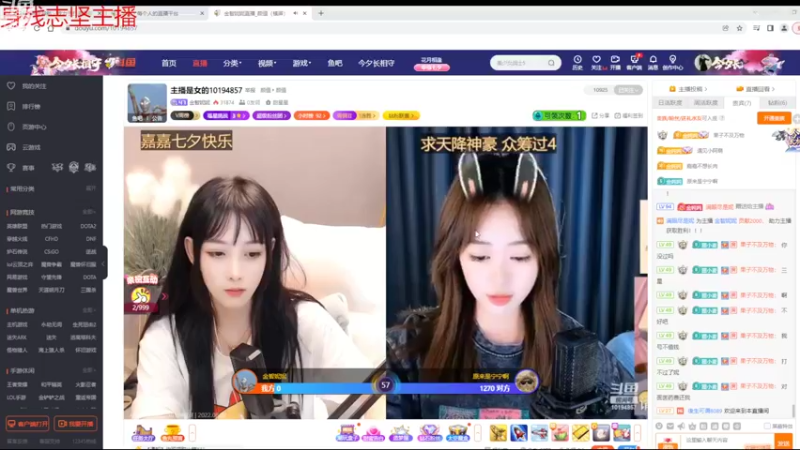Viewport: 800px width, 450px height.
Task: Click the streamer avatar thumbnail
Action: 147,103
